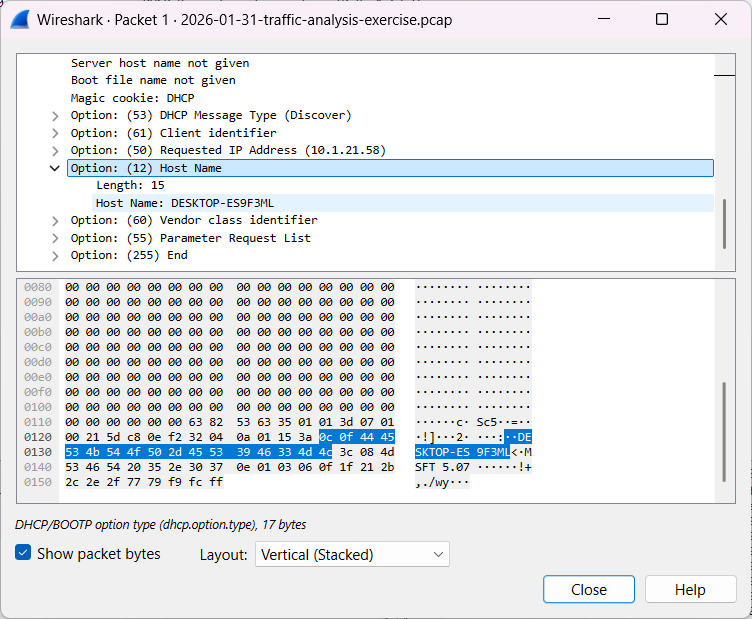The height and width of the screenshot is (619, 752).
Task: Toggle Show packet bytes checkbox
Action: click(23, 552)
